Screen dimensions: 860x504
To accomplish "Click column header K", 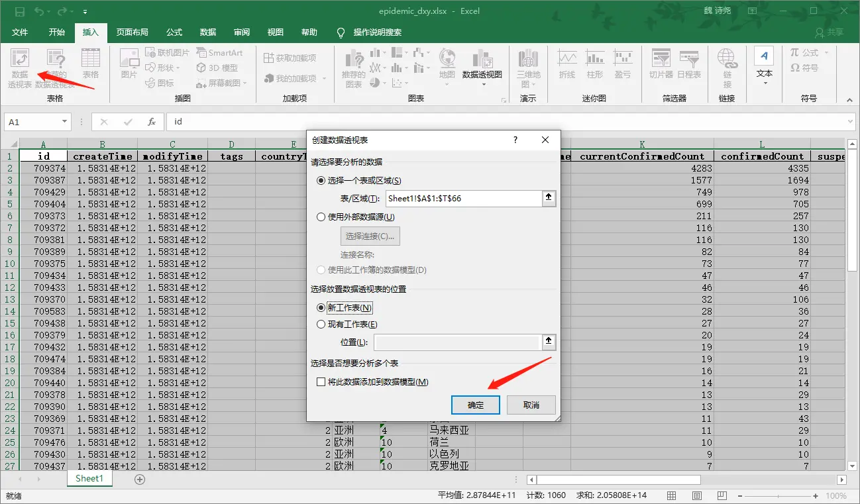I will [642, 144].
